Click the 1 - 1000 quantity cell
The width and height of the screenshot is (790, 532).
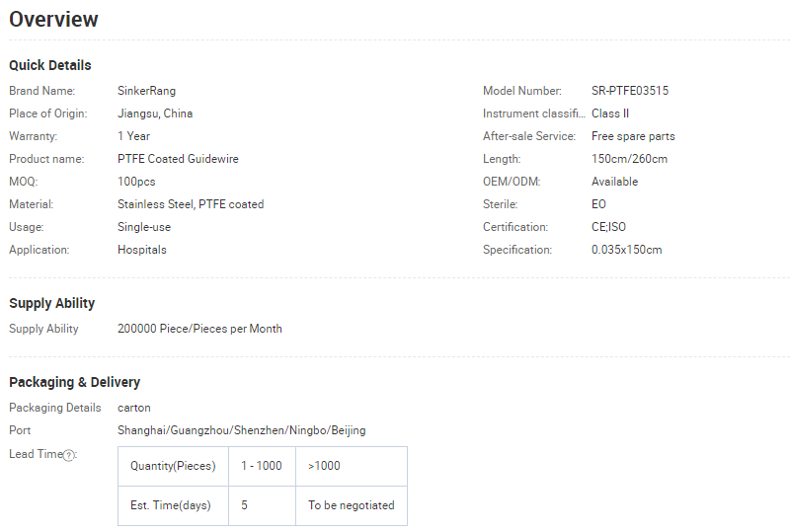click(262, 466)
